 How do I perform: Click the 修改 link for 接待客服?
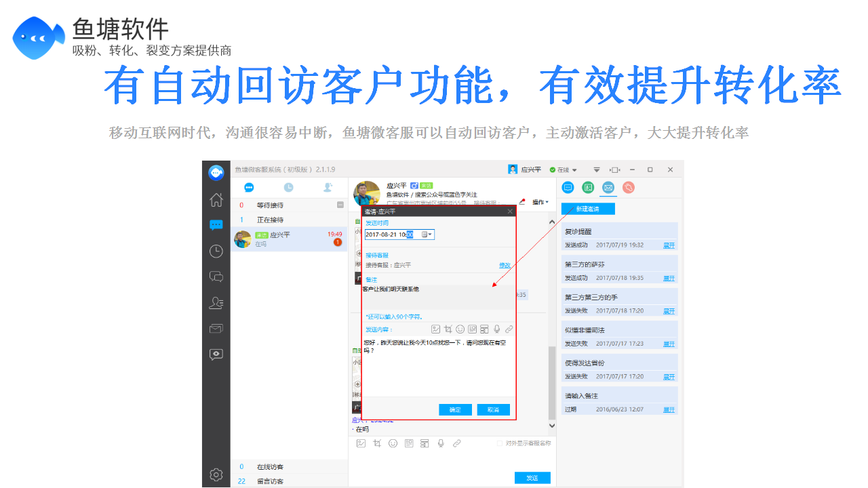(x=505, y=265)
